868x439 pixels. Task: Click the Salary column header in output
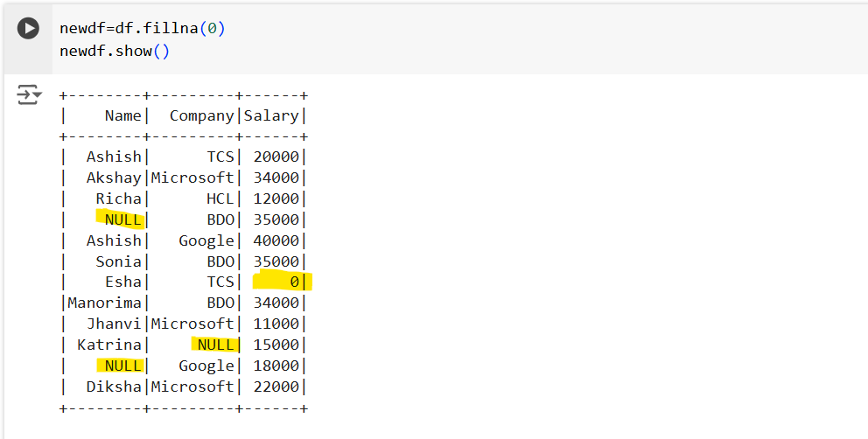(271, 115)
